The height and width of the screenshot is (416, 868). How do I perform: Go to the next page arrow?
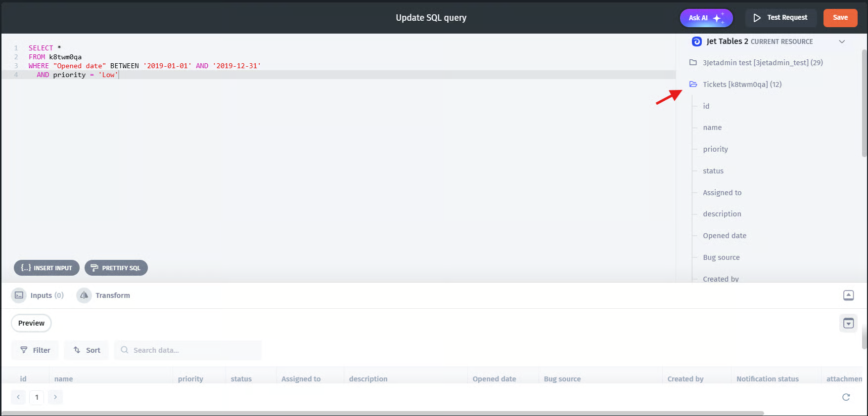click(55, 397)
